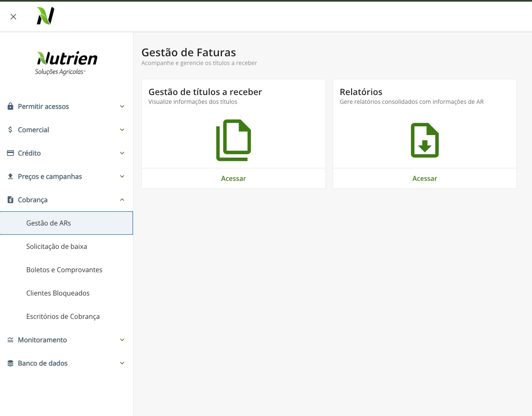Close the sidebar with the X button
The height and width of the screenshot is (416, 532).
point(13,16)
